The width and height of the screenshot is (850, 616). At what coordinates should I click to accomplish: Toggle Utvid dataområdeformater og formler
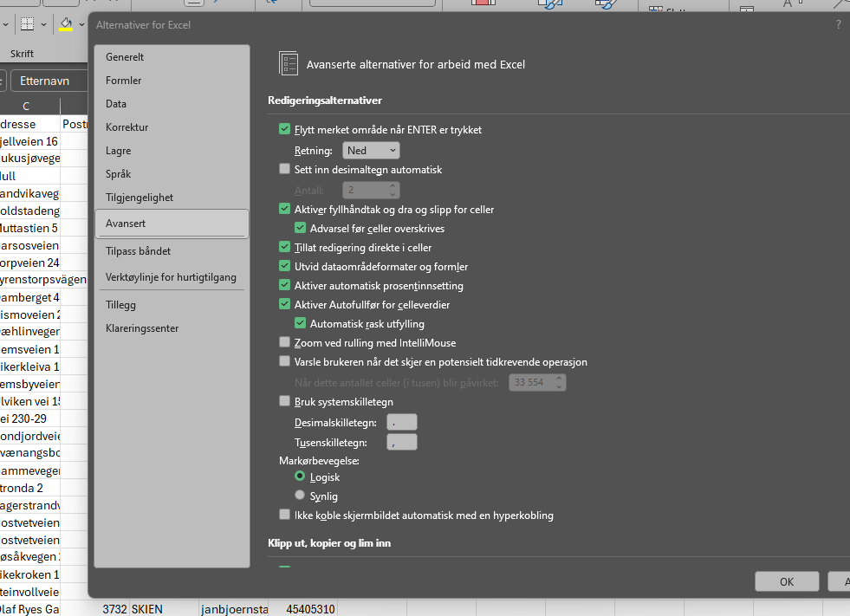click(284, 266)
